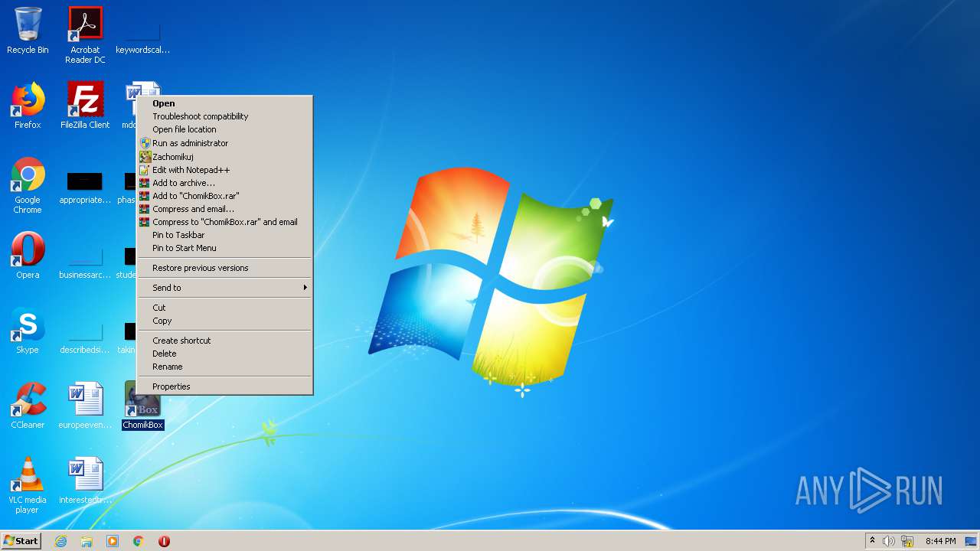Screen dimensions: 980x551
Task: Choose Run as administrator
Action: click(x=224, y=143)
